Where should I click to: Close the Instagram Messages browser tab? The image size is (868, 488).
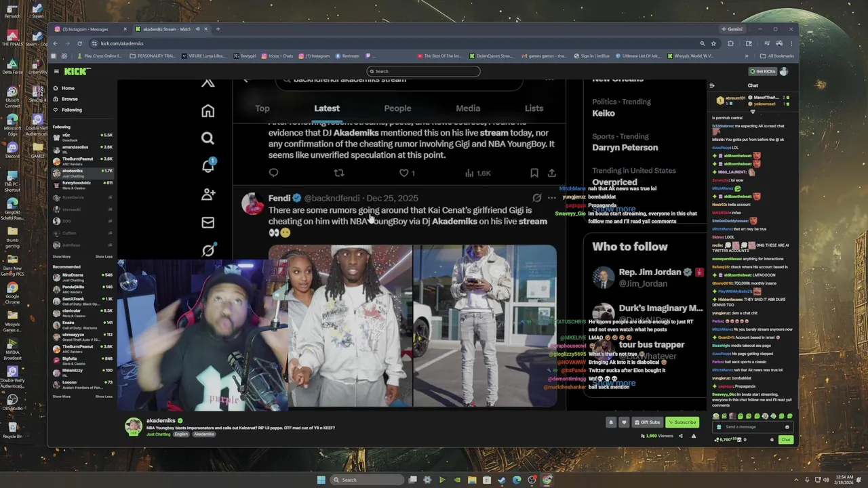pos(125,29)
